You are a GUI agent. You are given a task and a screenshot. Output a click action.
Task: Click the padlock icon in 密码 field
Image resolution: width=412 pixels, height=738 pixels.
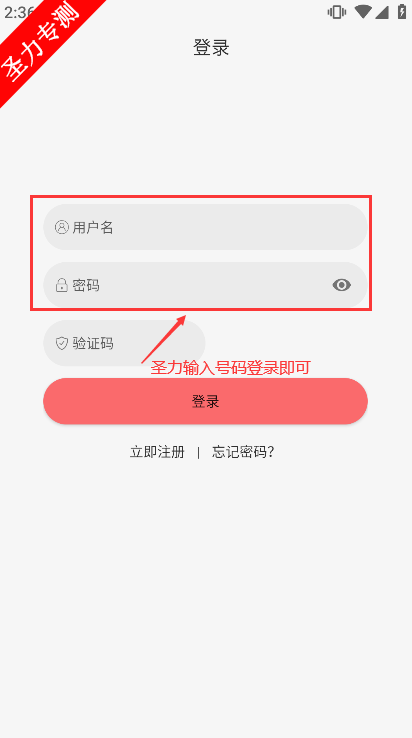pos(62,285)
